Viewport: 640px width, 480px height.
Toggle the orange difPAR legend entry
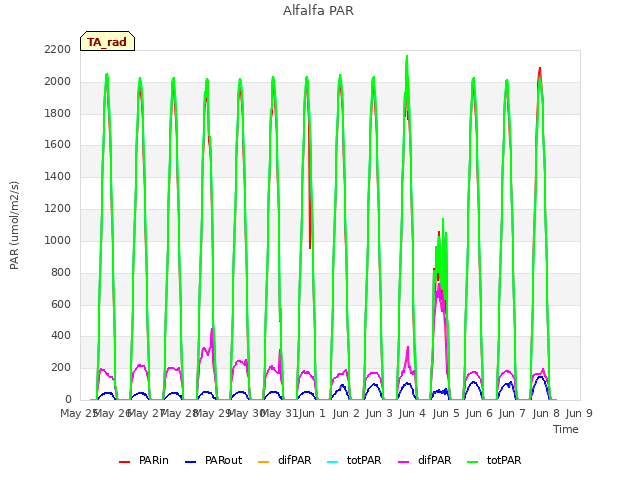click(x=284, y=461)
